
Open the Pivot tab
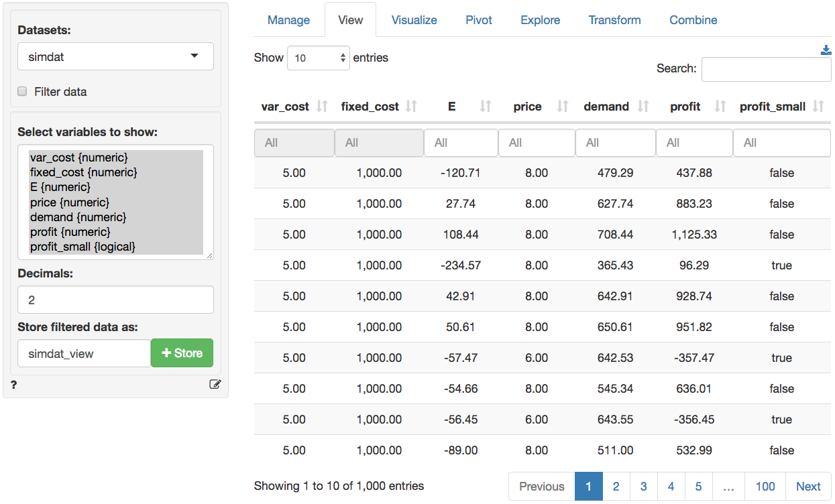pos(478,20)
